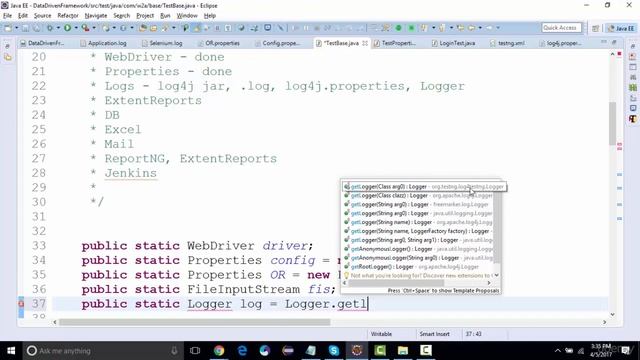Click Chrome icon in taskbar
The width and height of the screenshot is (640, 360).
219,351
